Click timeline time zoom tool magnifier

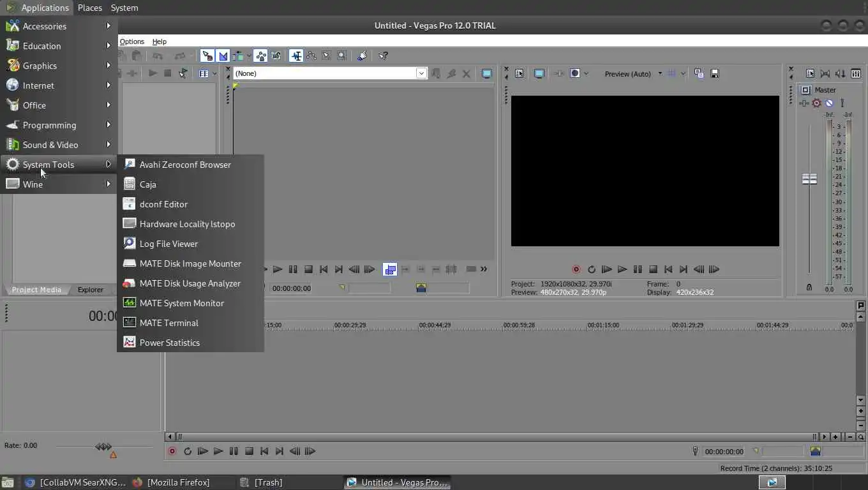[861, 437]
